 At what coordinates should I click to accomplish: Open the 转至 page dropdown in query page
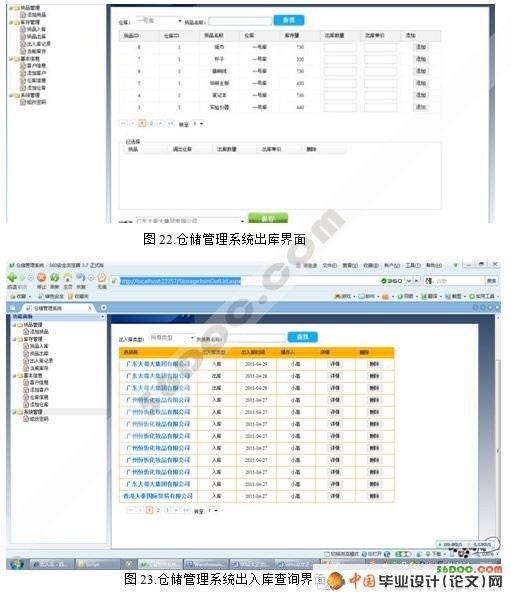[212, 510]
